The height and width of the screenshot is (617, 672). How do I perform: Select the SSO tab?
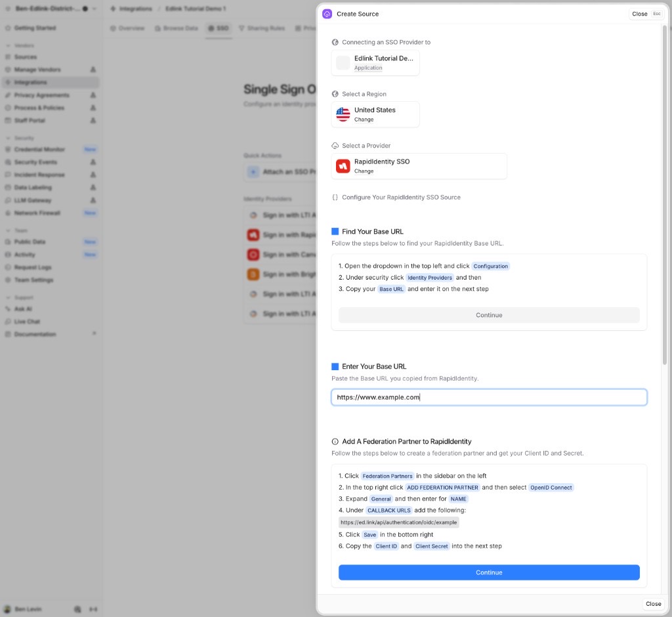coord(219,28)
